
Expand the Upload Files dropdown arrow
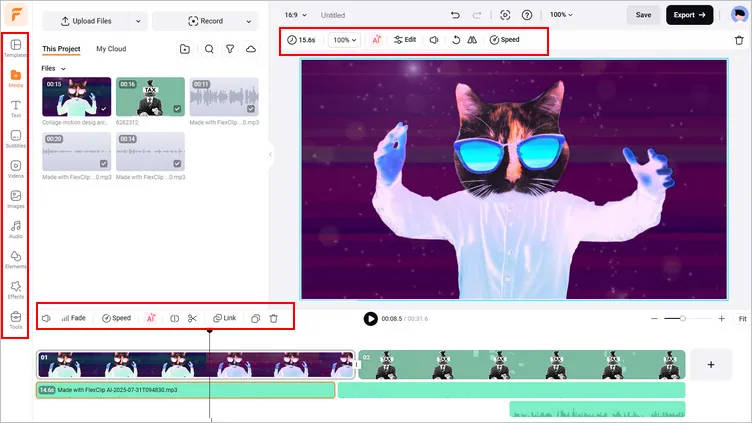pos(138,21)
